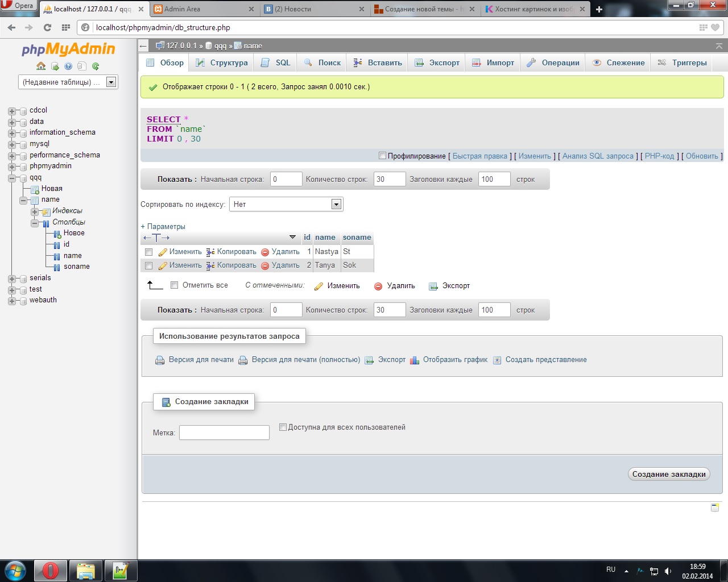This screenshot has width=728, height=582.
Task: Click the green reload navigation icon
Action: click(x=96, y=66)
